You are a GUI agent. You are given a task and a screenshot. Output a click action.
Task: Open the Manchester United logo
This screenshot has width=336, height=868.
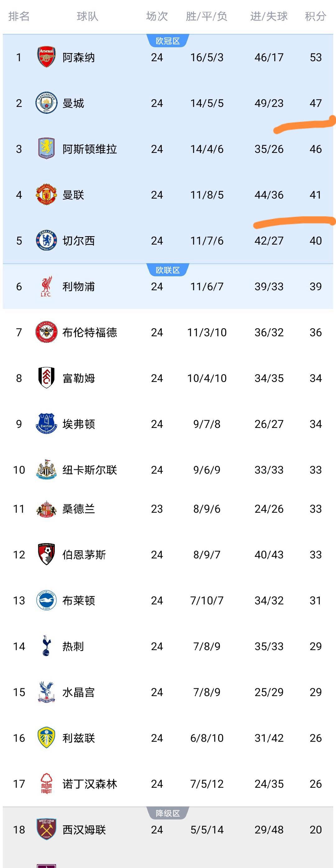tap(46, 195)
